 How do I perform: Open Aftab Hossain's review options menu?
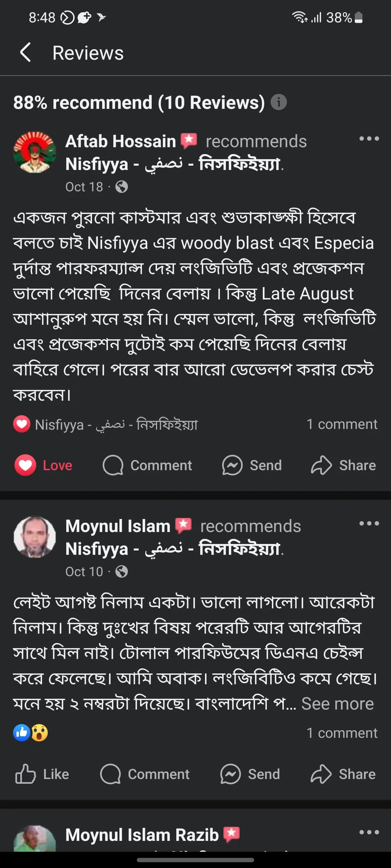coord(369,139)
